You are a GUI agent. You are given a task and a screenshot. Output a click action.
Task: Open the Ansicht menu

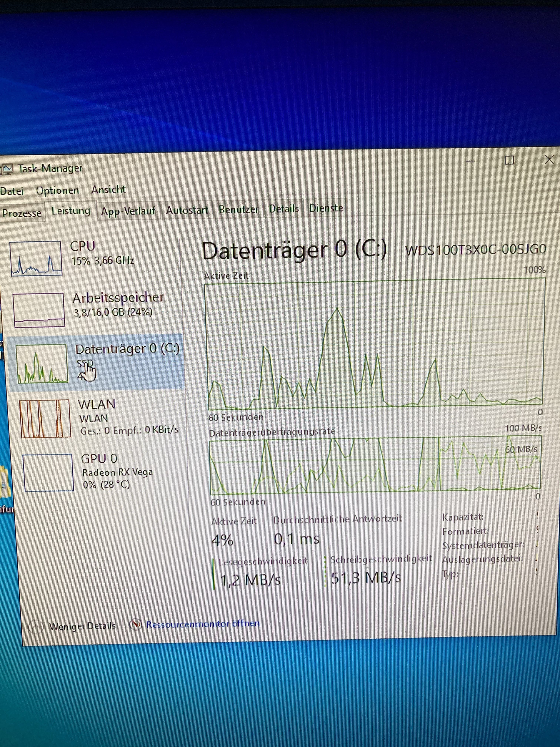point(108,190)
